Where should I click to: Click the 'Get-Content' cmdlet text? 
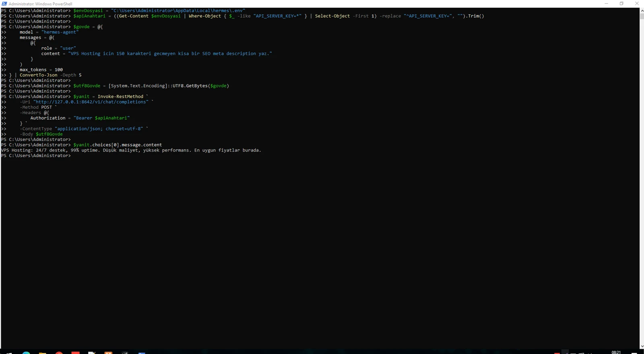click(134, 16)
